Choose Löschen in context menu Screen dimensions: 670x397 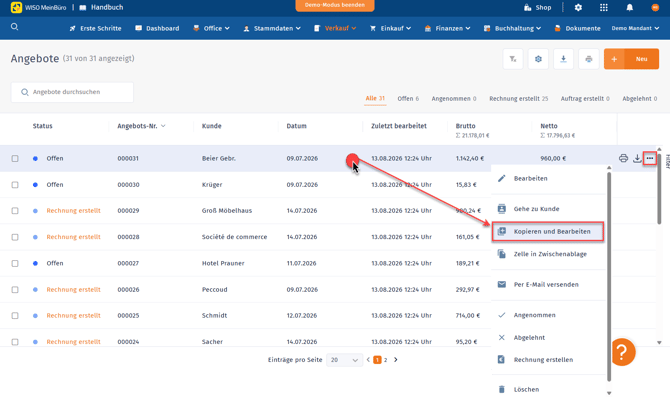click(549, 390)
